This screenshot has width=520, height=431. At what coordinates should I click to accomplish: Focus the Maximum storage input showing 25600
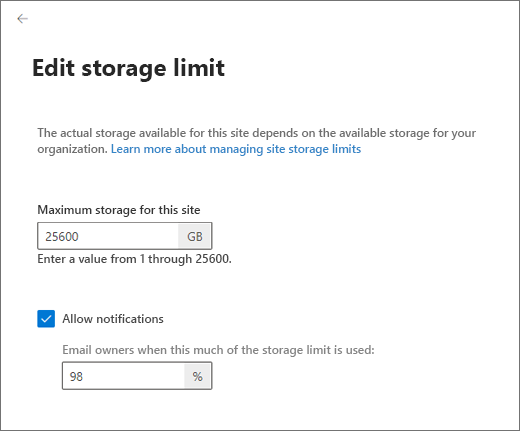coord(108,236)
